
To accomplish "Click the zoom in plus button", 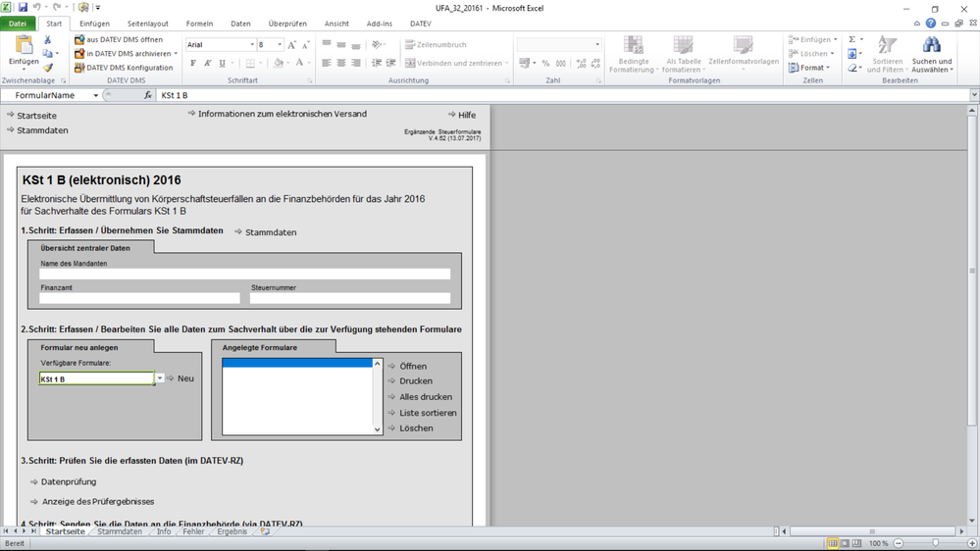I will coord(972,543).
